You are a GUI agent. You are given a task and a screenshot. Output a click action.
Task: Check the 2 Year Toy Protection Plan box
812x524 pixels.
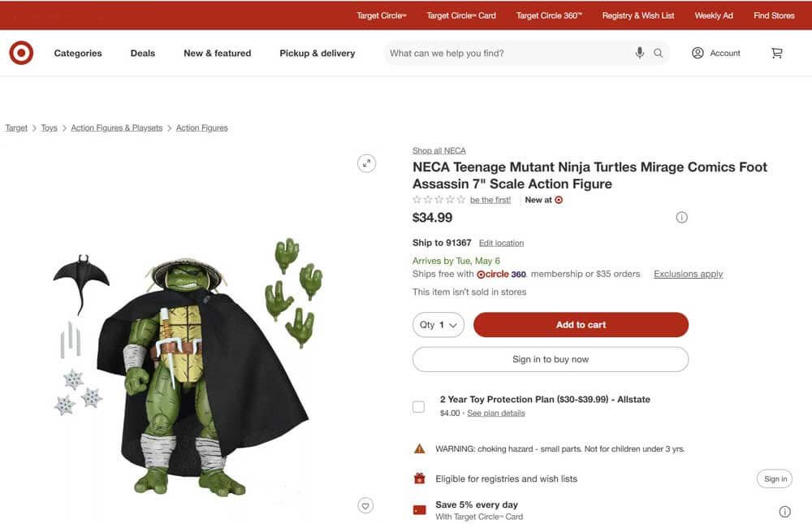coord(418,406)
